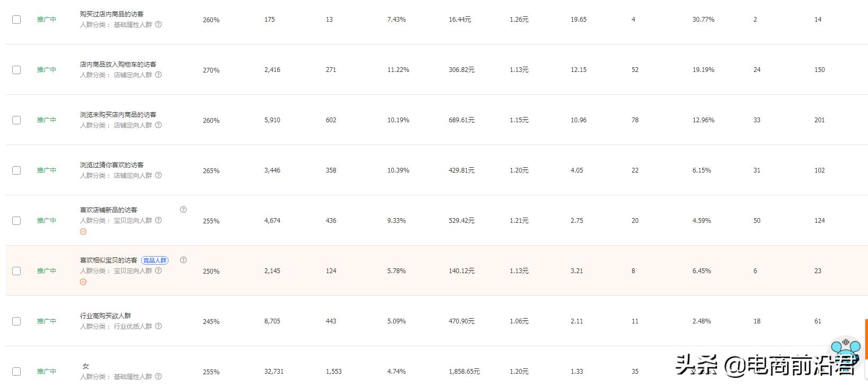The width and height of the screenshot is (868, 388).
Task: Click orange pause icon under 喜欢店铺新品的访客
Action: [x=83, y=231]
